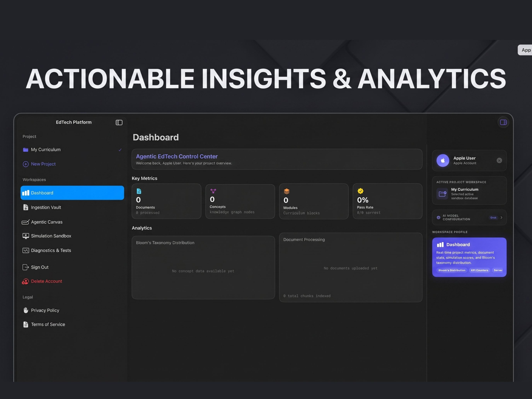Click the Dashboard bar chart icon in sidebar
The image size is (532, 399).
point(26,193)
